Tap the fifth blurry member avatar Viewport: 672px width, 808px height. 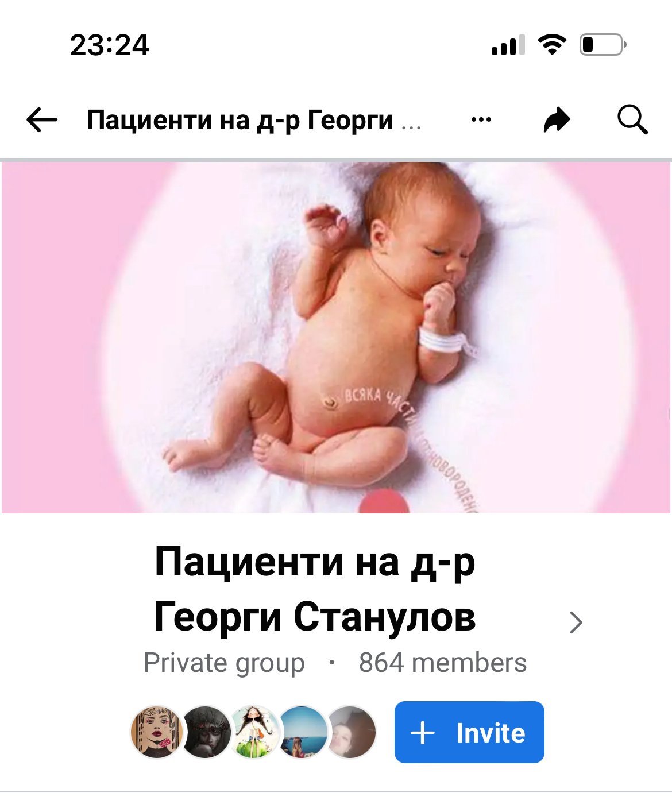pyautogui.click(x=351, y=732)
